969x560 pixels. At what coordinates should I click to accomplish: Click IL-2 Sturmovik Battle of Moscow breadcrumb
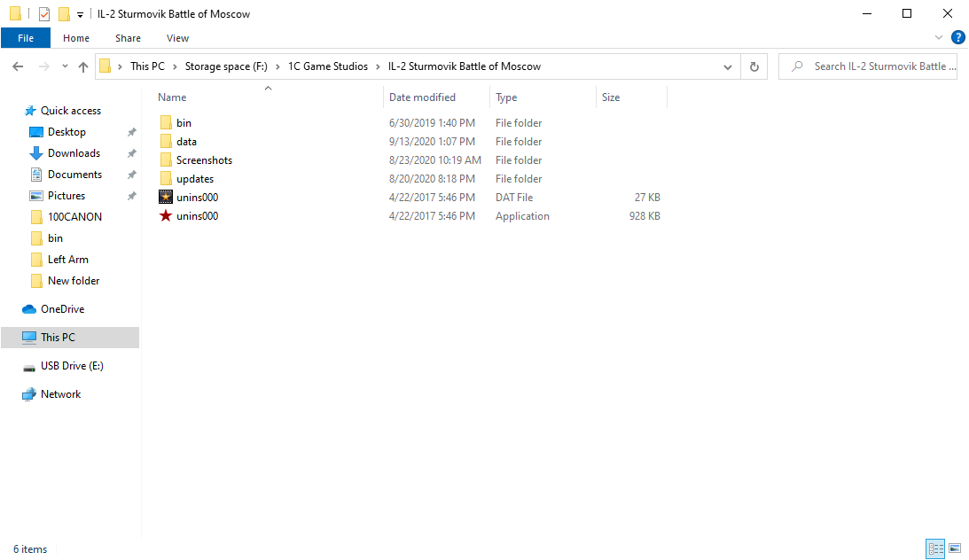click(464, 66)
